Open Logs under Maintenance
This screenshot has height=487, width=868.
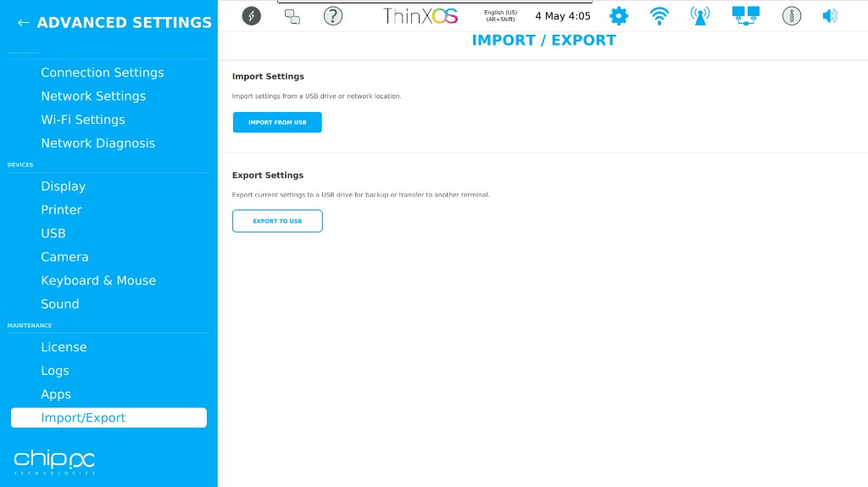pyautogui.click(x=55, y=371)
